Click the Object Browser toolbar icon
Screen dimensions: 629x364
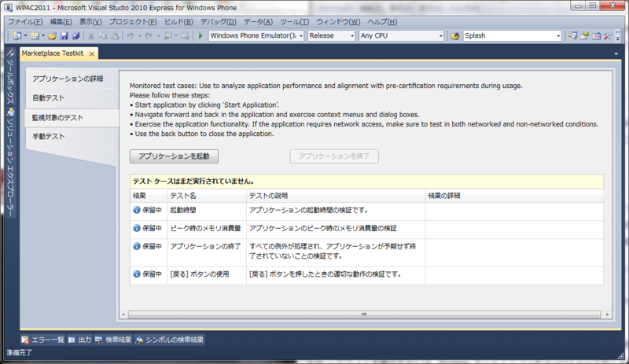coord(597,35)
